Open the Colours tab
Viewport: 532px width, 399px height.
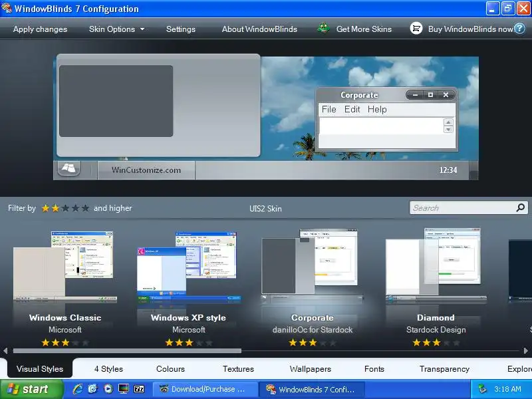click(170, 368)
